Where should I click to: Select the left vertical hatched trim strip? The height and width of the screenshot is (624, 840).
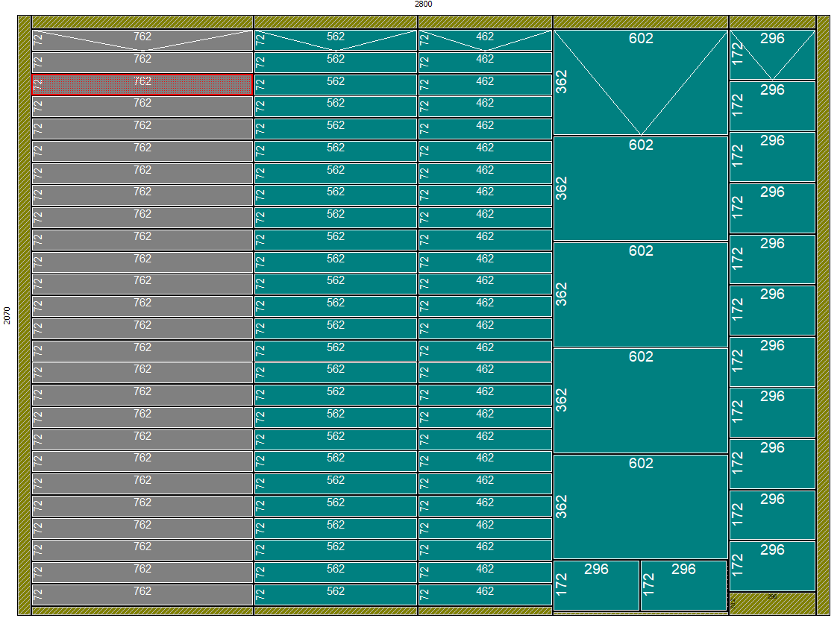point(24,315)
